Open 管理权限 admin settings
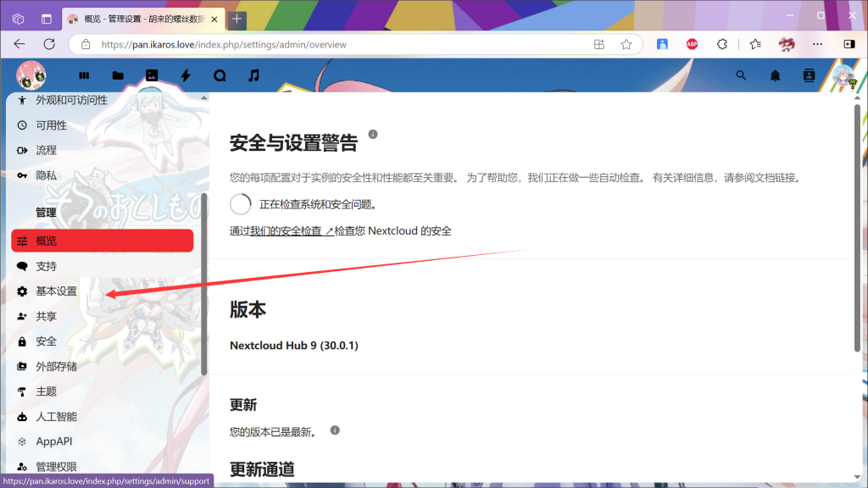The height and width of the screenshot is (488, 868). pos(103,467)
